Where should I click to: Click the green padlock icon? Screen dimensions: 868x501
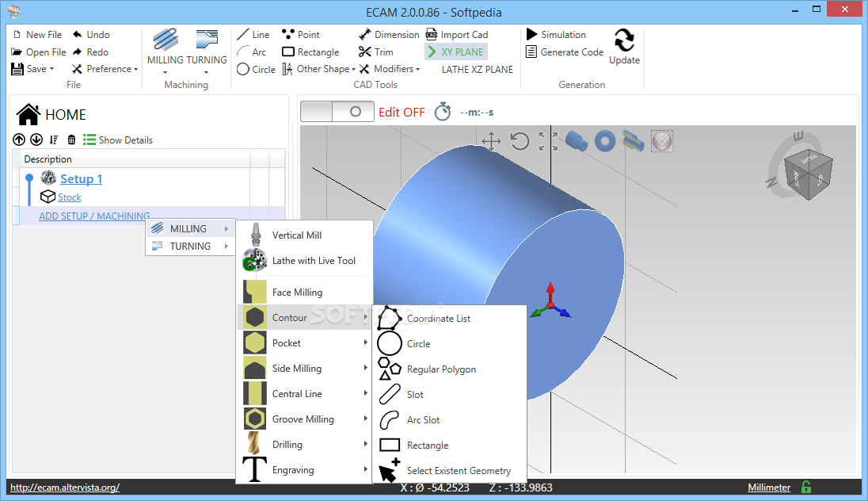pyautogui.click(x=806, y=488)
